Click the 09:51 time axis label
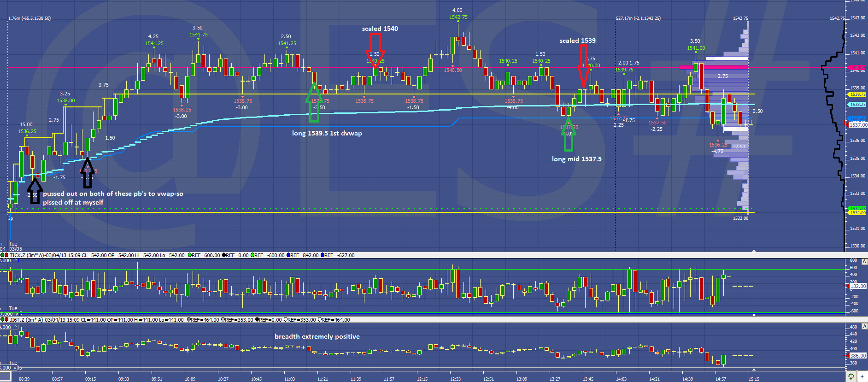The height and width of the screenshot is (382, 868). [157, 379]
